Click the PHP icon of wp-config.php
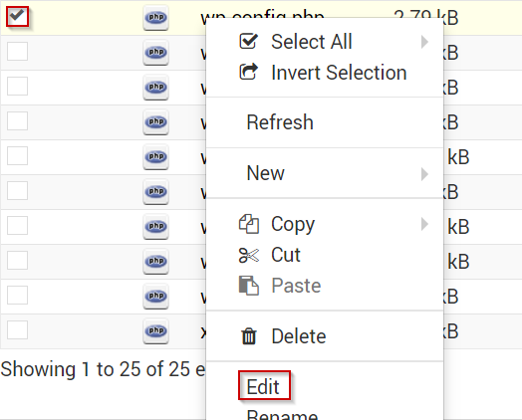Image resolution: width=522 pixels, height=420 pixels. coord(155,17)
